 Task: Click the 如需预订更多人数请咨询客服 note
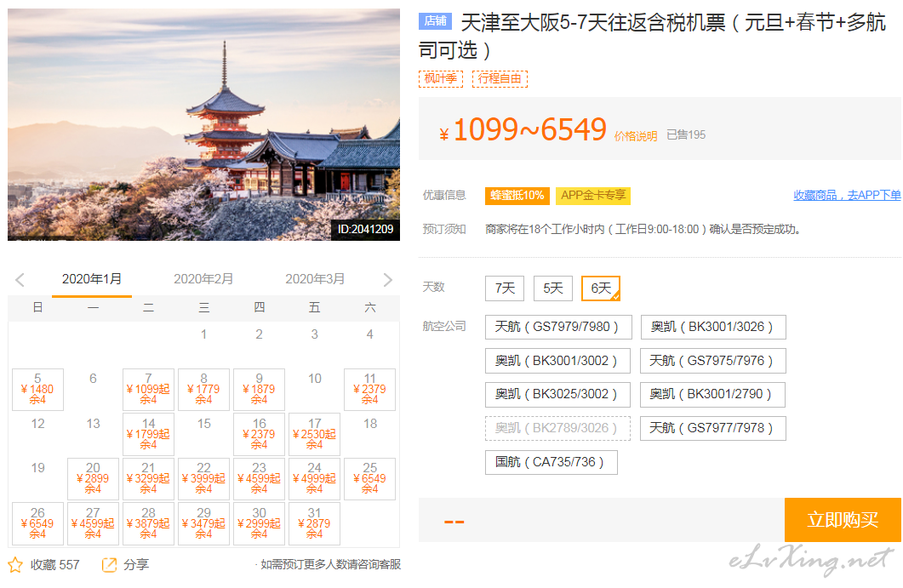[330, 564]
